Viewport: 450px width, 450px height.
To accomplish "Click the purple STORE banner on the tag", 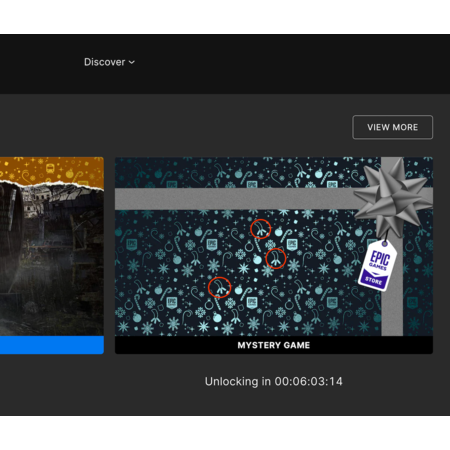I will pos(374,279).
